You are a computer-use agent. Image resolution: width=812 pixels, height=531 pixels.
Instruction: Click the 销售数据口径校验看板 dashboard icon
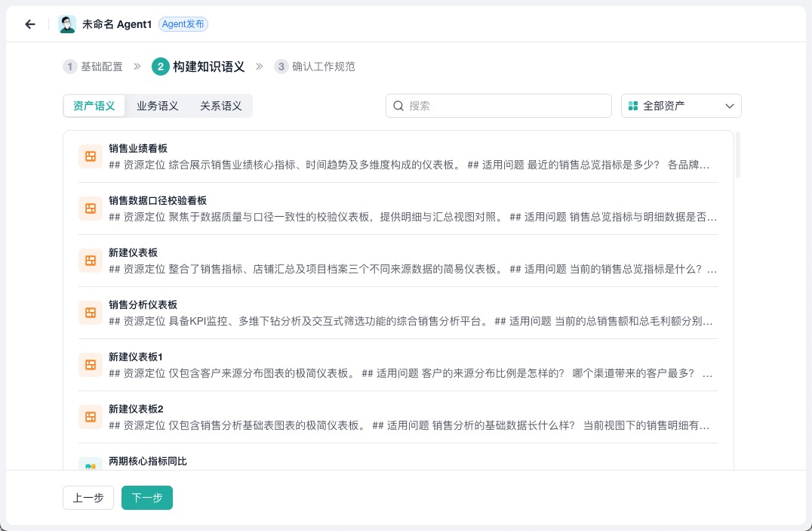click(x=91, y=208)
